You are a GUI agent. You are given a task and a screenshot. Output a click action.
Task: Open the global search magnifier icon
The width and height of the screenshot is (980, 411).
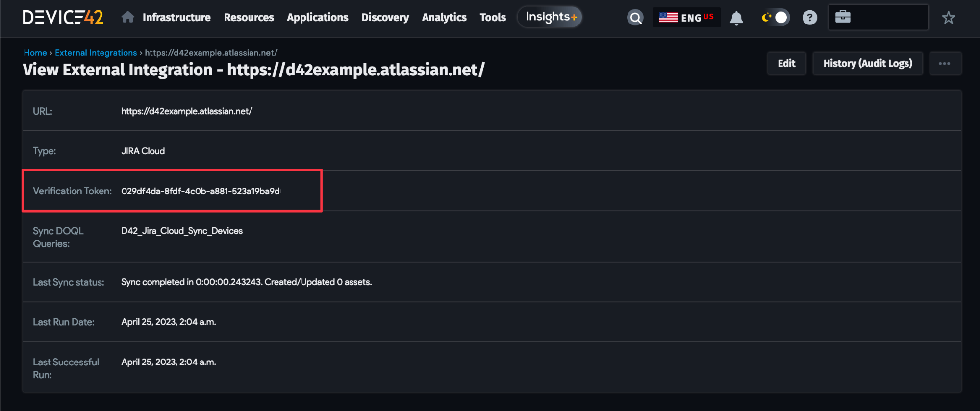[635, 18]
